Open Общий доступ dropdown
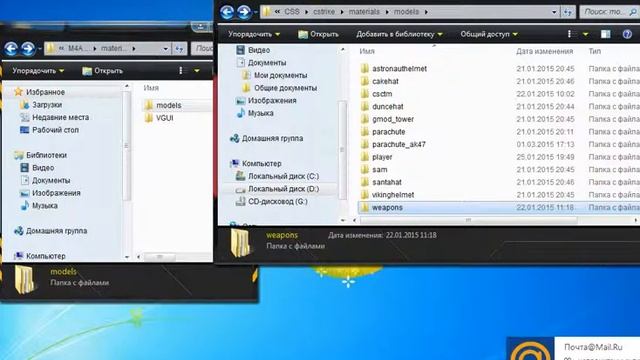Viewport: 640px width, 360px height. coord(489,34)
